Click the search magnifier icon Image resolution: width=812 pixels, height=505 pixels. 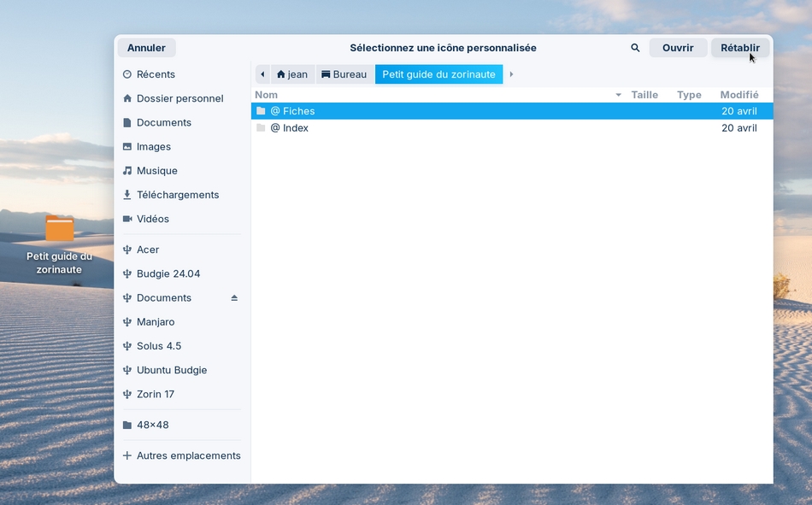(635, 48)
